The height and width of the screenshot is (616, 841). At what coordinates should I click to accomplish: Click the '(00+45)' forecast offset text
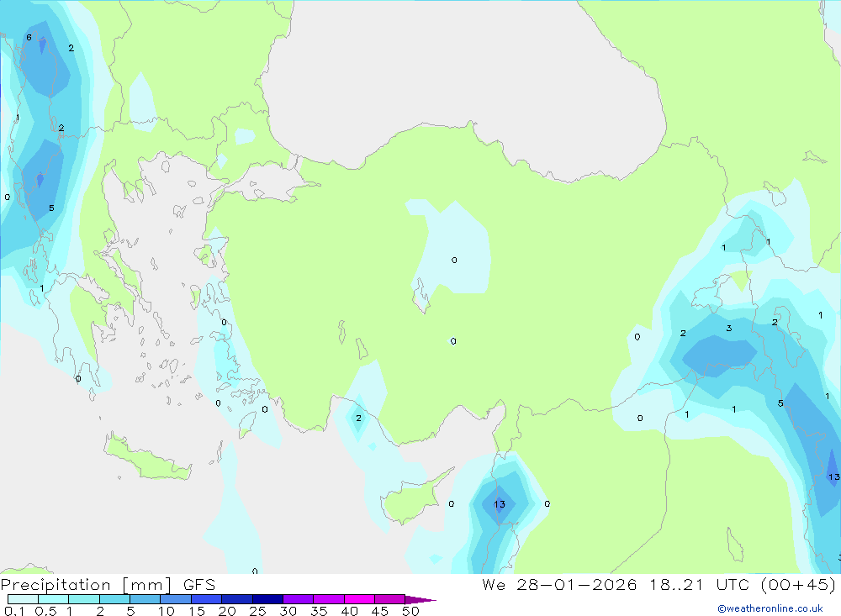pyautogui.click(x=798, y=585)
